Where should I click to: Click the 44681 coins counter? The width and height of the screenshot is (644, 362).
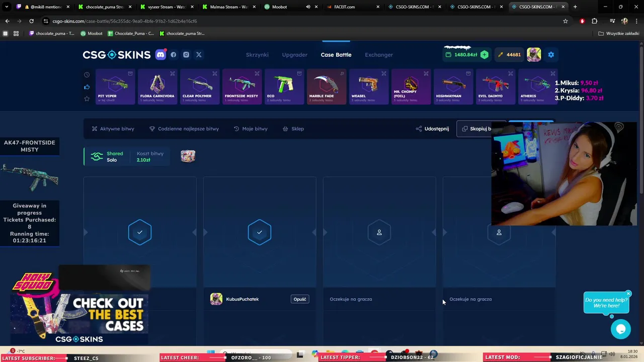509,55
